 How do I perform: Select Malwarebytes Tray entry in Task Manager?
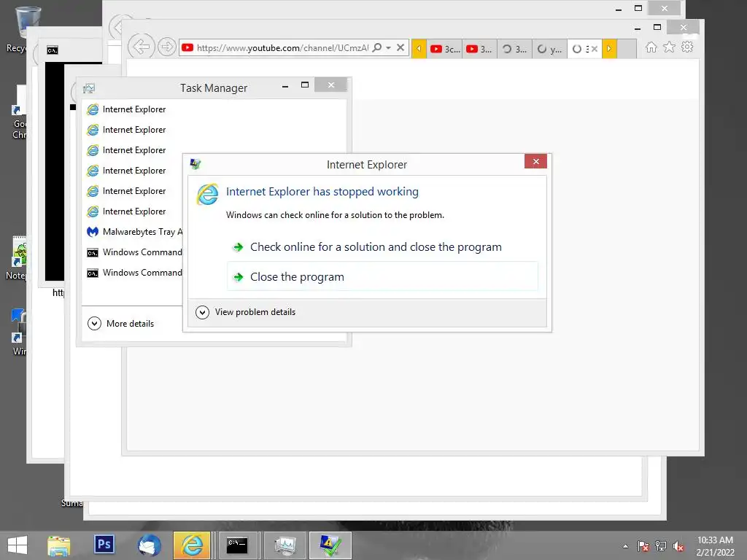pyautogui.click(x=133, y=232)
